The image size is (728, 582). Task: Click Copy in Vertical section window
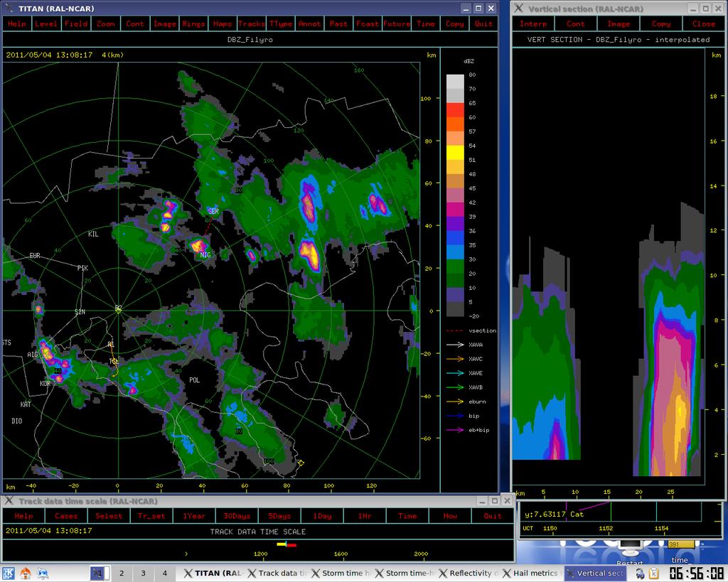[661, 23]
